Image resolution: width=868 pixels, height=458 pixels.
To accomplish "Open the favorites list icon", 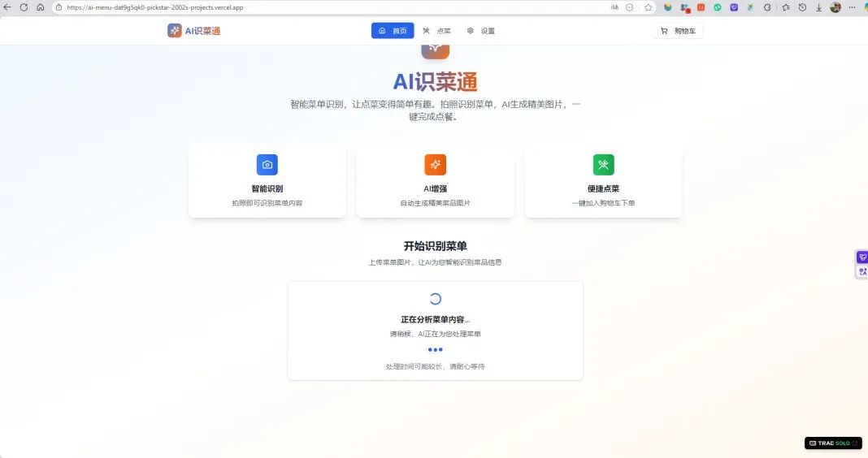I will pyautogui.click(x=786, y=7).
